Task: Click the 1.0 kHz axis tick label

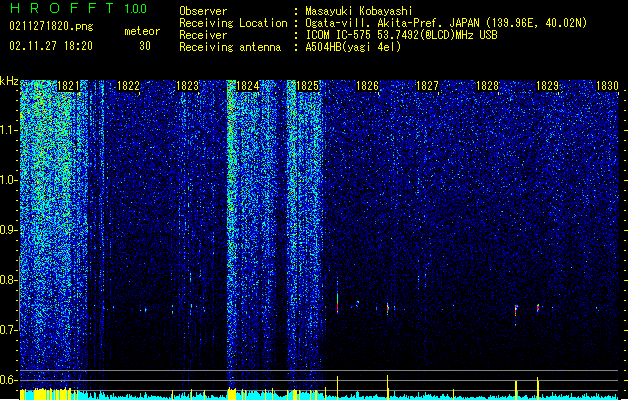Action: coord(9,181)
